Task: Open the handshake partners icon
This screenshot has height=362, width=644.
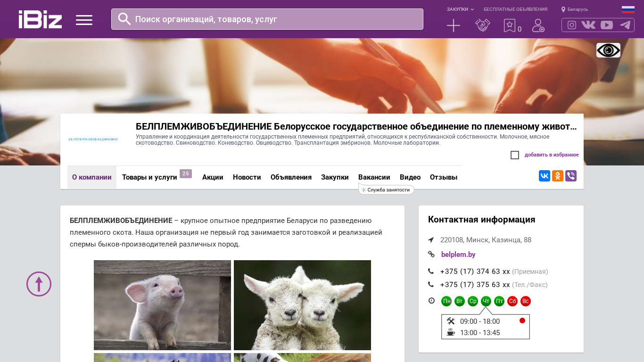Action: click(x=483, y=25)
